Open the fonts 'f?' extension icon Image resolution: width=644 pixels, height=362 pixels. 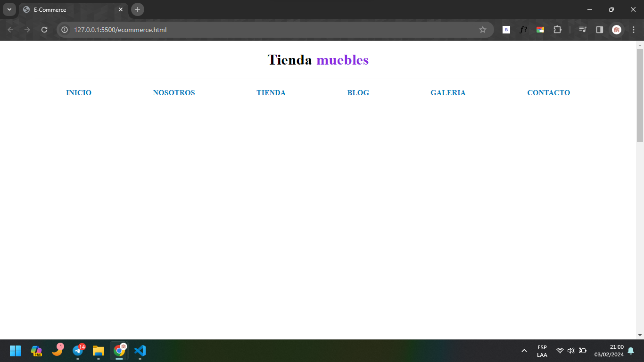[x=523, y=30]
